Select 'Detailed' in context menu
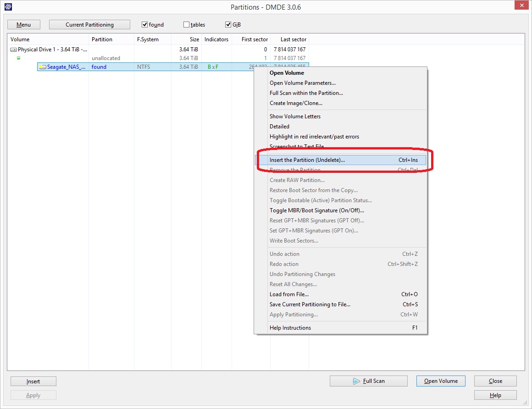The width and height of the screenshot is (532, 409). [341, 127]
